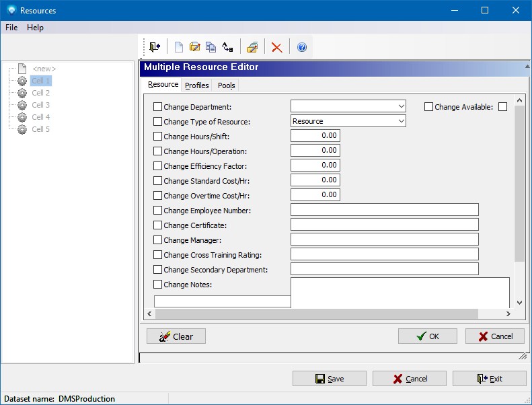Open the File menu
Viewport: 532px width, 405px height.
click(x=11, y=28)
